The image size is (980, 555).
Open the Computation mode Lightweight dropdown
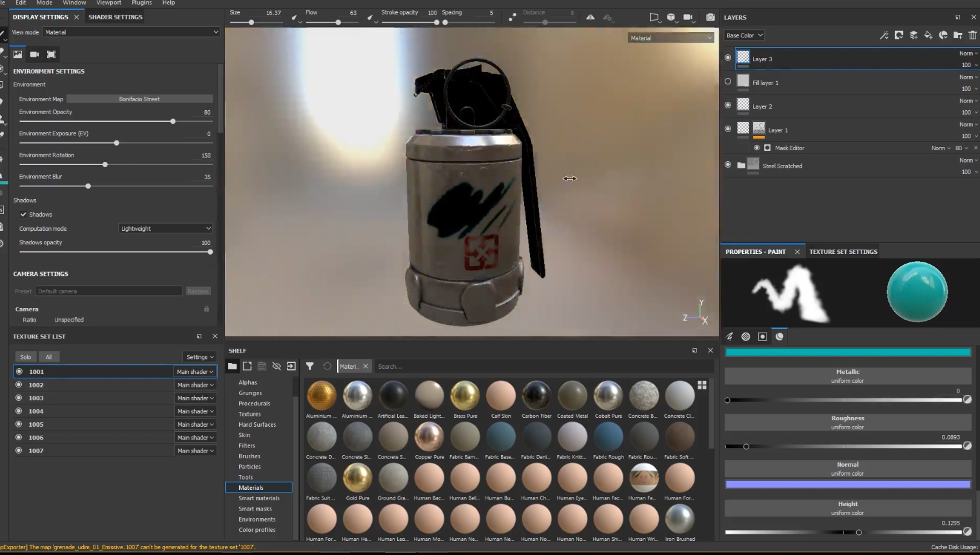coord(165,228)
